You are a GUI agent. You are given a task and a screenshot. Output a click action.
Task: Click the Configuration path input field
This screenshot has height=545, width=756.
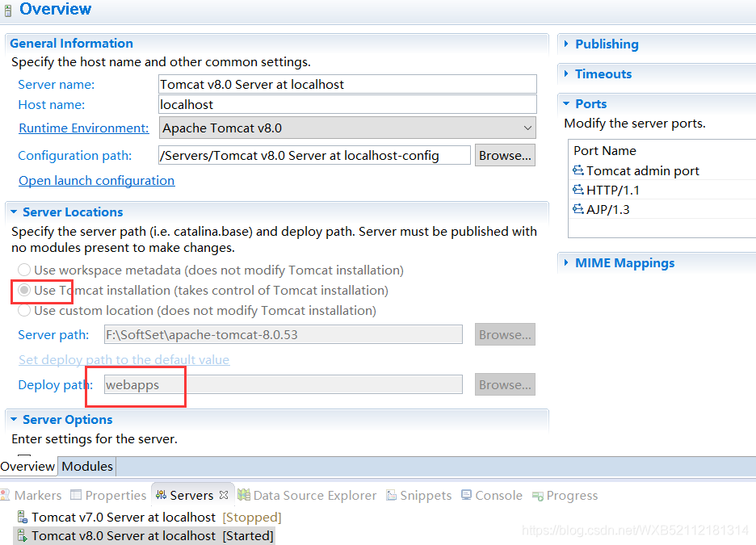pyautogui.click(x=314, y=155)
